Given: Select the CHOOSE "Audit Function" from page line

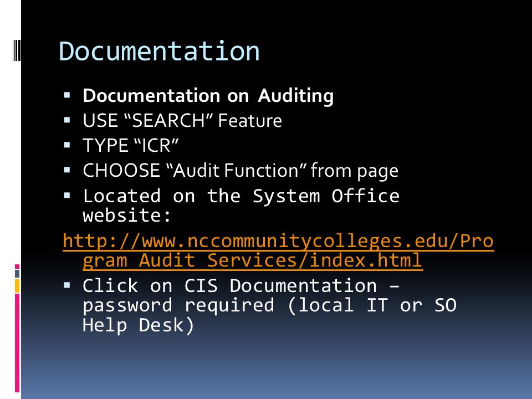Looking at the screenshot, I should pos(241,171).
